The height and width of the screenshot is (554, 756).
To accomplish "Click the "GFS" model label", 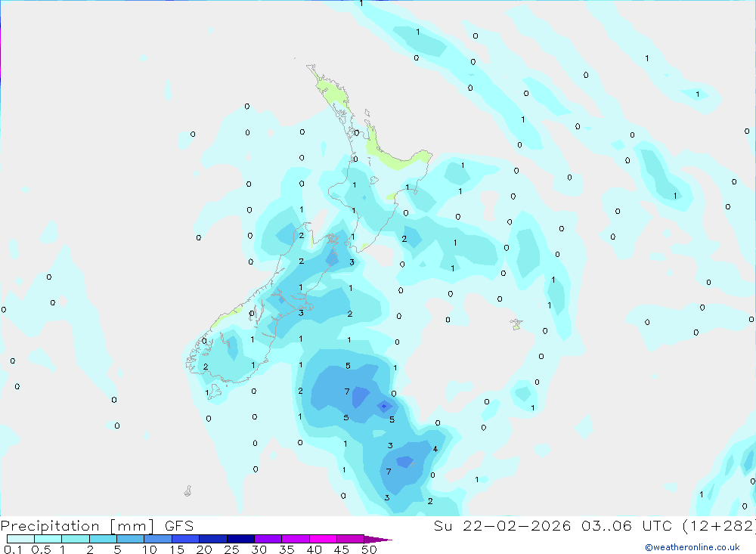I will tap(179, 525).
